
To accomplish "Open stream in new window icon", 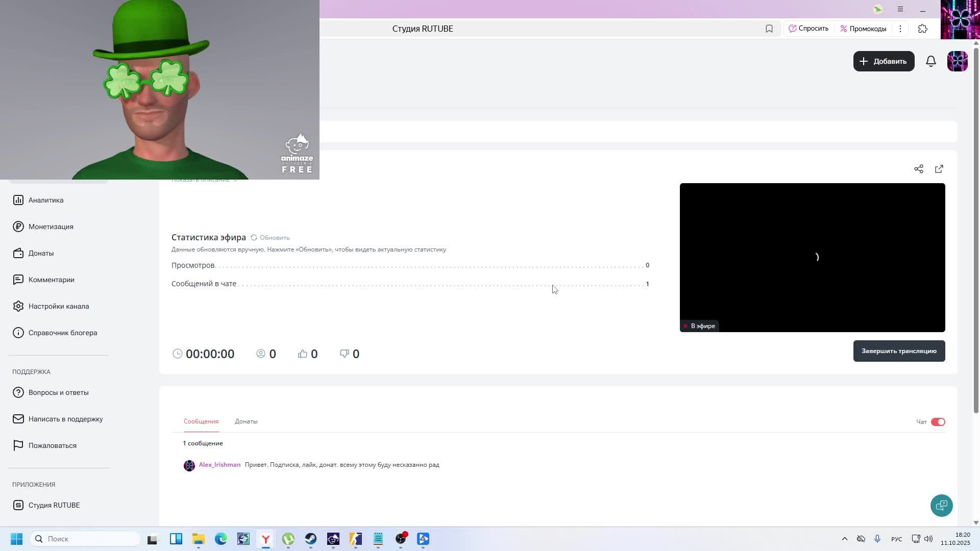I will [939, 169].
